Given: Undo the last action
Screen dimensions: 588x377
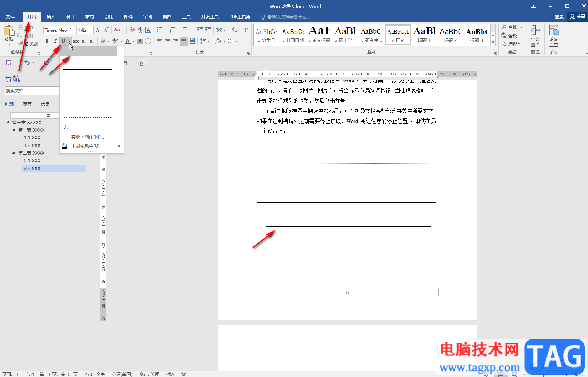Looking at the screenshot, I should point(27,63).
